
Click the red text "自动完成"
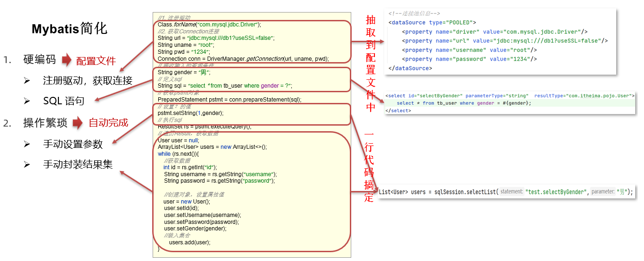coord(108,123)
